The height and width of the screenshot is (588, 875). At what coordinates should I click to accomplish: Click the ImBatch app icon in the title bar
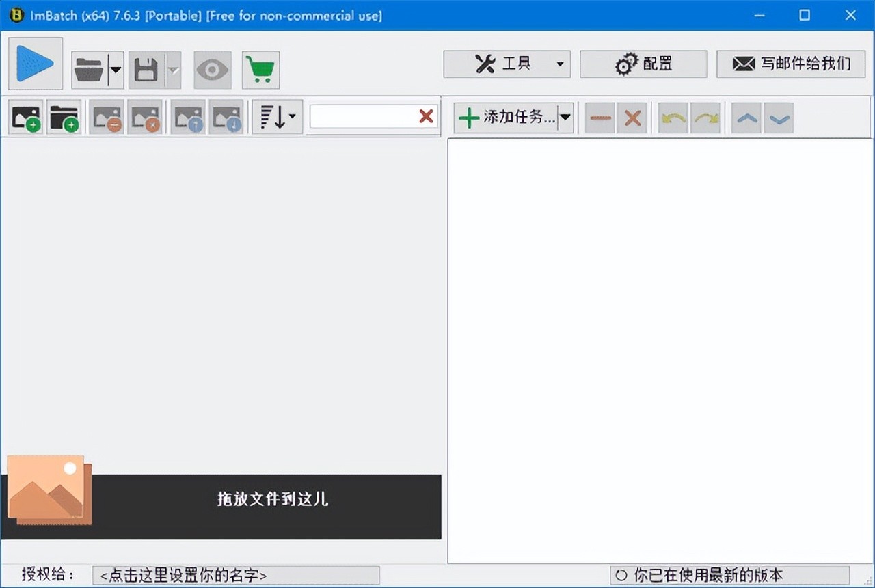coord(16,15)
